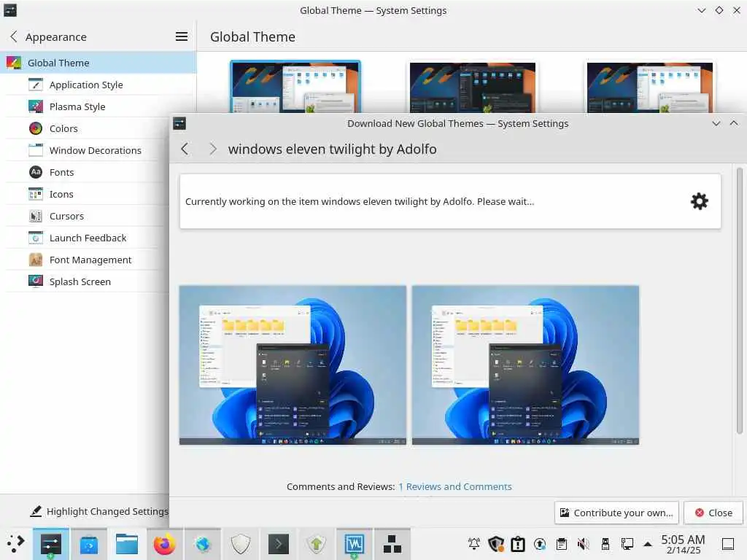Screen dimensions: 747x560
Task: Click the show desktop button in taskbar
Action: click(x=728, y=543)
